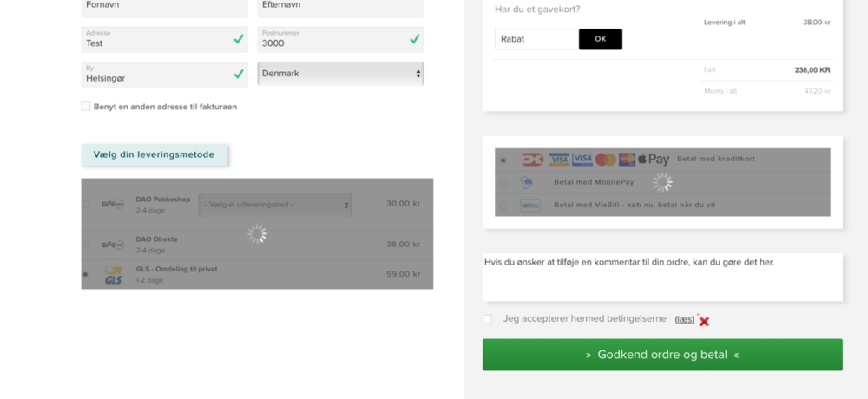
Task: Click the DAO Direkte carrier logo
Action: (113, 245)
